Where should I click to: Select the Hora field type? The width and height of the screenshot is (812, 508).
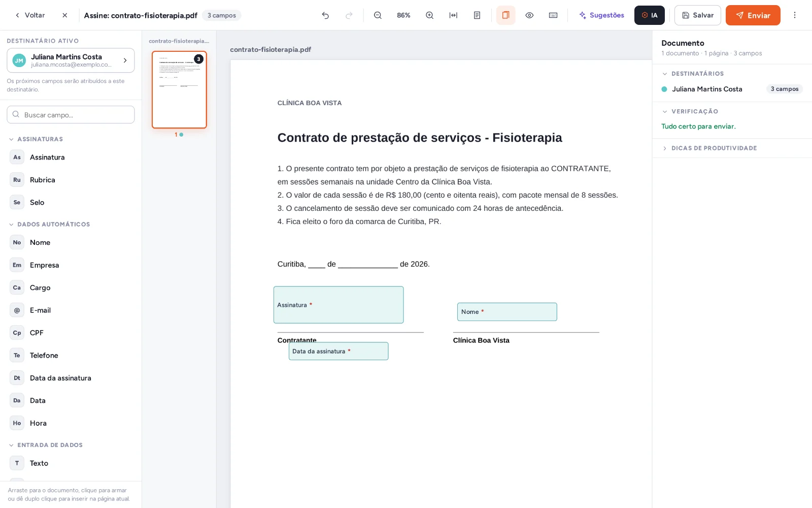coord(71,423)
